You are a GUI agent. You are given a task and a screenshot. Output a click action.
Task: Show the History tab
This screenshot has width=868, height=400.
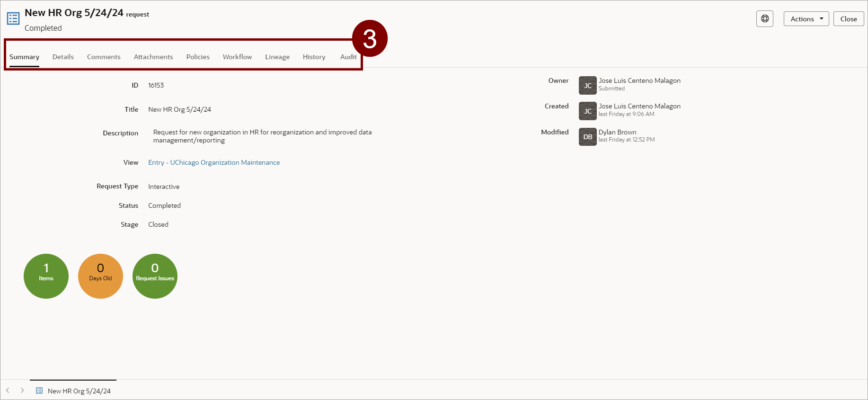tap(314, 57)
